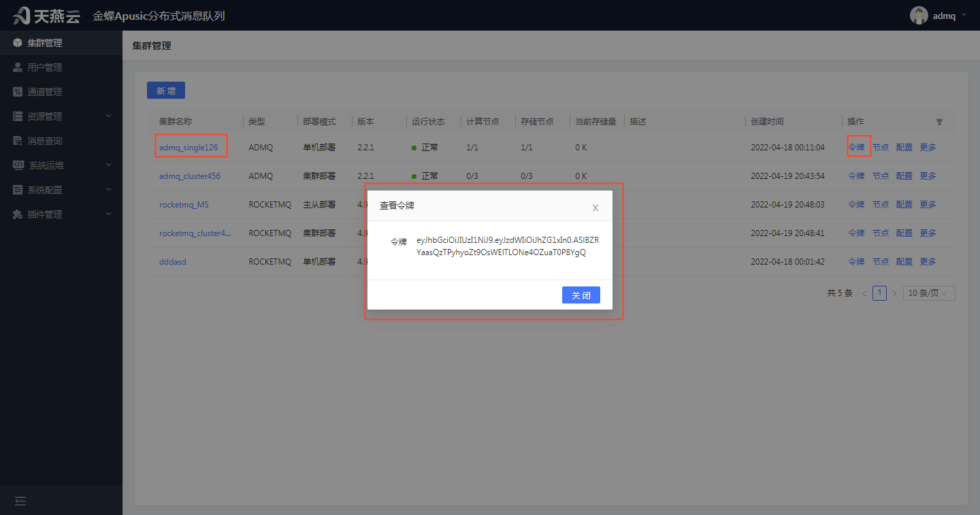The width and height of the screenshot is (980, 515).
Task: Open 插件管理 in the sidebar menu
Action: coord(61,214)
